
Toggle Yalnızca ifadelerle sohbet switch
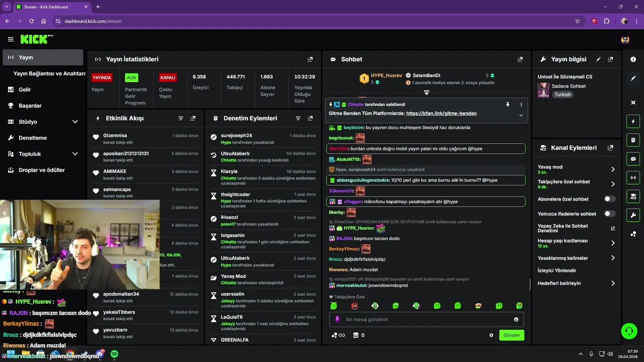pos(610,214)
